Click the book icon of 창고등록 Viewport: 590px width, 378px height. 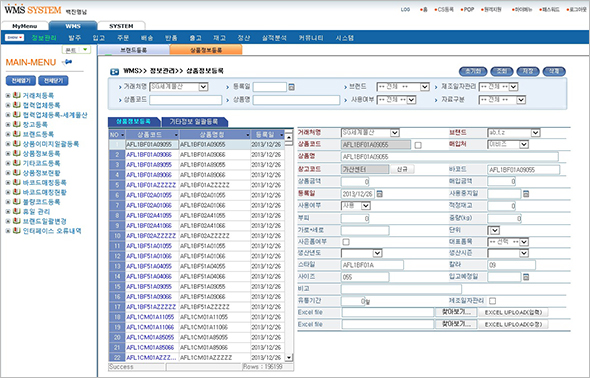pyautogui.click(x=17, y=124)
